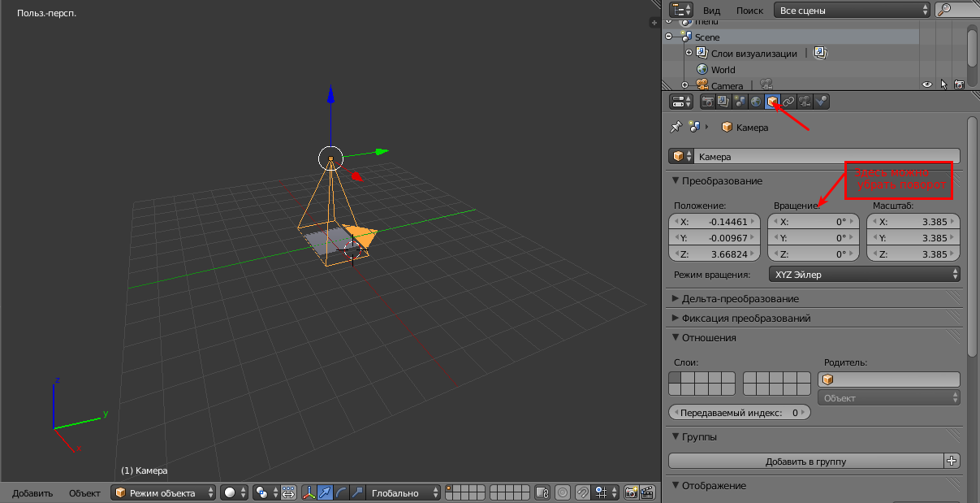This screenshot has width=980, height=503.
Task: Open the Camera object data tab
Action: pyautogui.click(x=805, y=102)
